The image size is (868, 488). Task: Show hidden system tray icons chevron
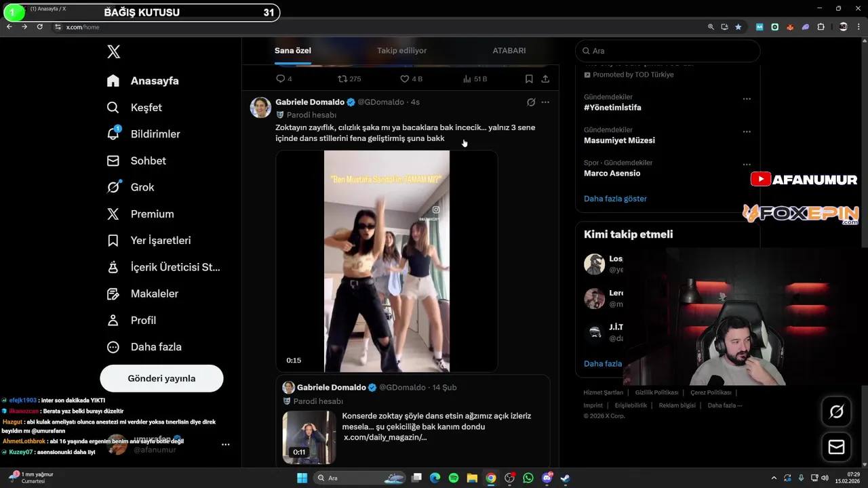(x=774, y=478)
